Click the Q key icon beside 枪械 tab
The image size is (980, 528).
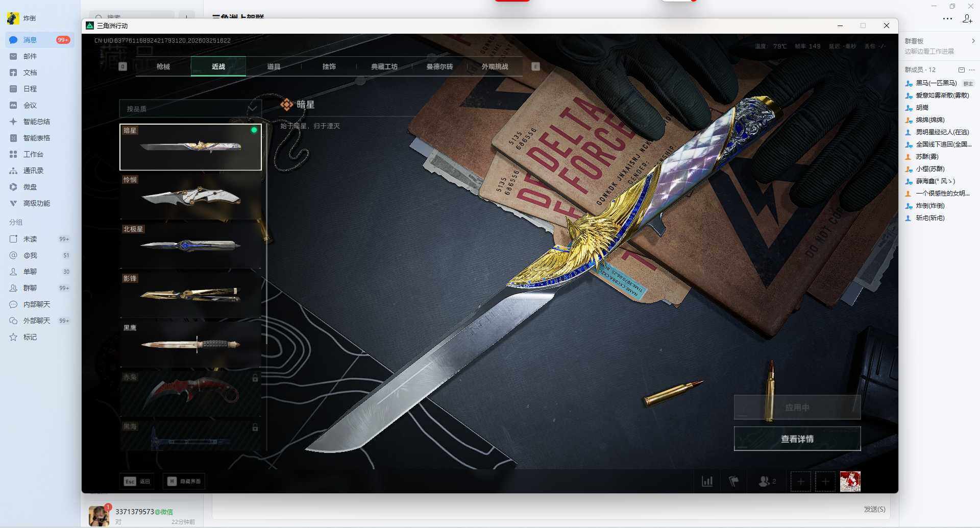click(x=122, y=66)
